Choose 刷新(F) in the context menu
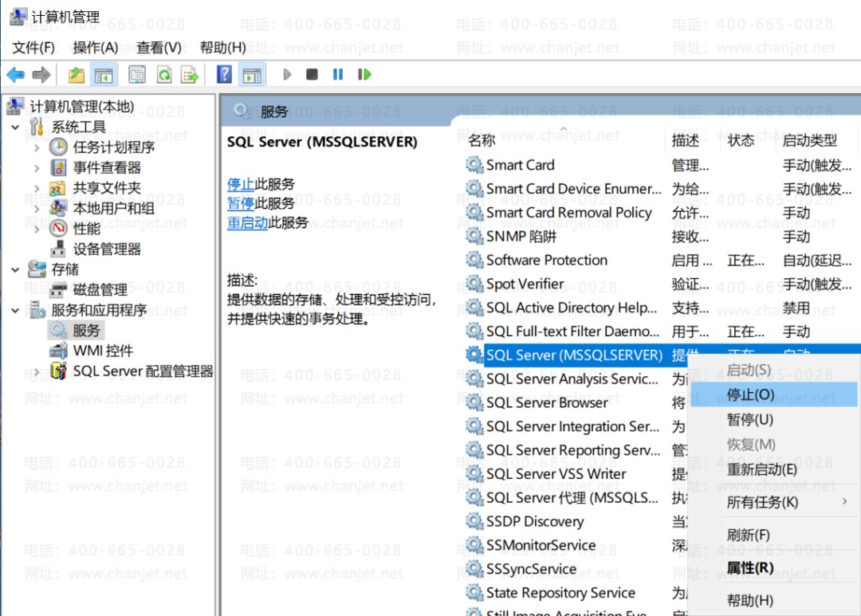This screenshot has height=616, width=861. tap(773, 535)
